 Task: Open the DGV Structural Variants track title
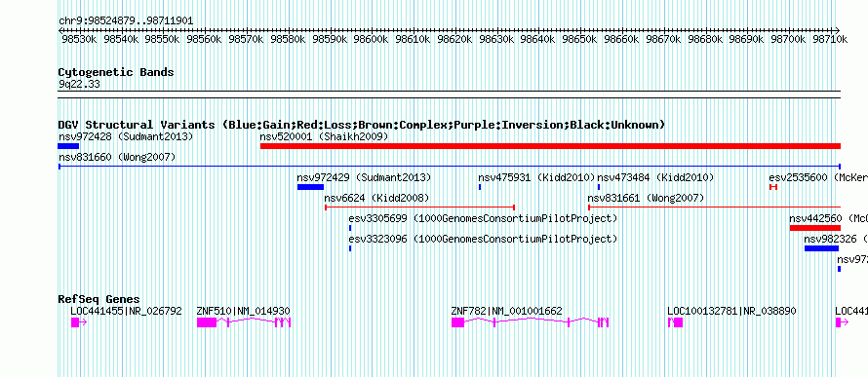tap(362, 125)
